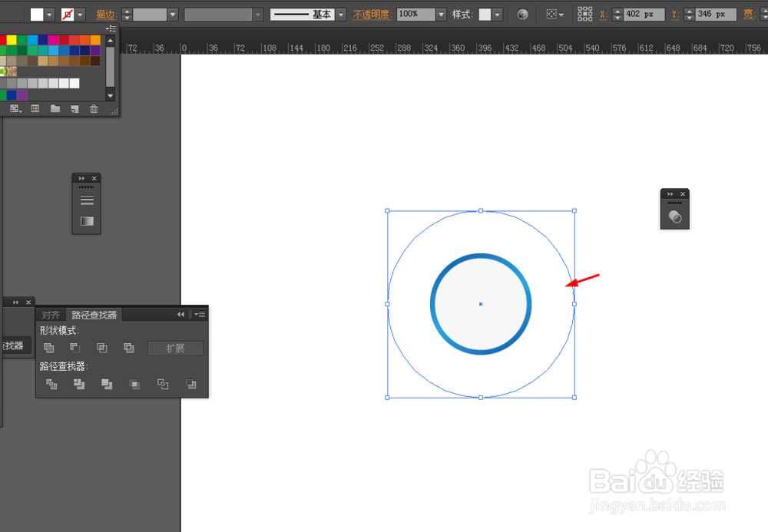Click the stroke panel lines icon in mini dock
The height and width of the screenshot is (532, 768).
(x=87, y=200)
